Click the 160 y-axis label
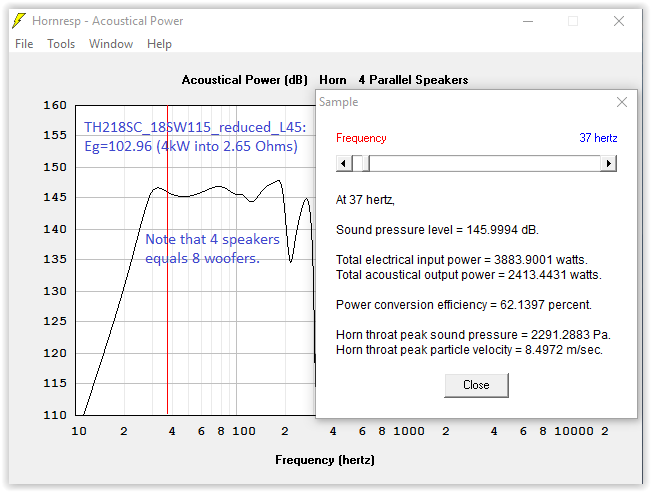The height and width of the screenshot is (492, 651). point(55,105)
